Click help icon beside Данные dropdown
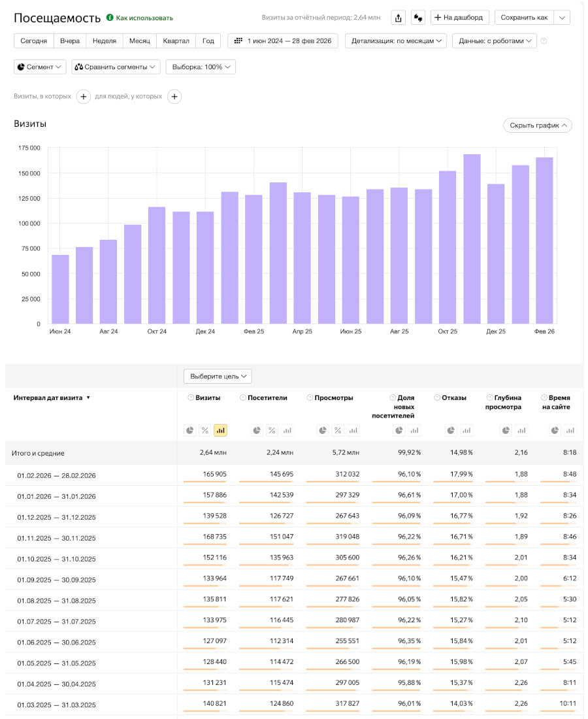588x719 pixels. tap(544, 41)
